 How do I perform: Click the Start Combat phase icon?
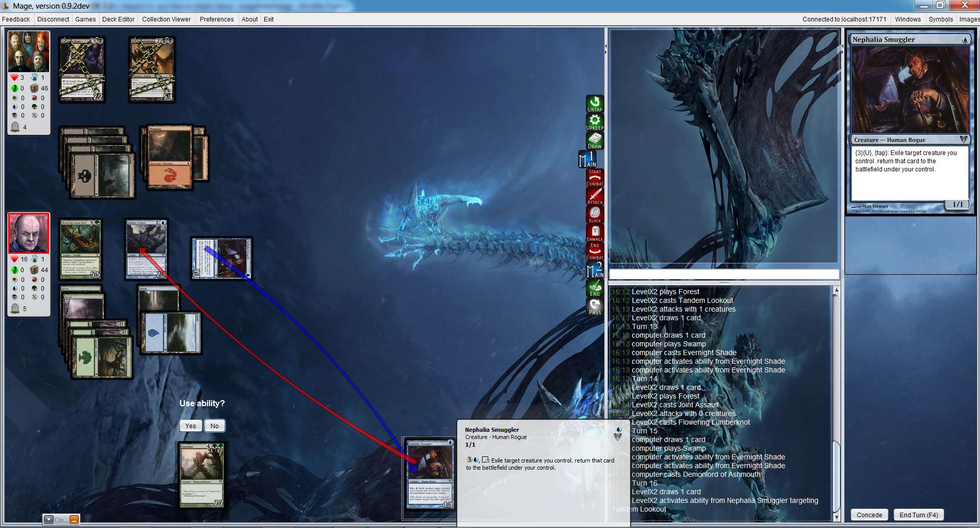(x=595, y=178)
